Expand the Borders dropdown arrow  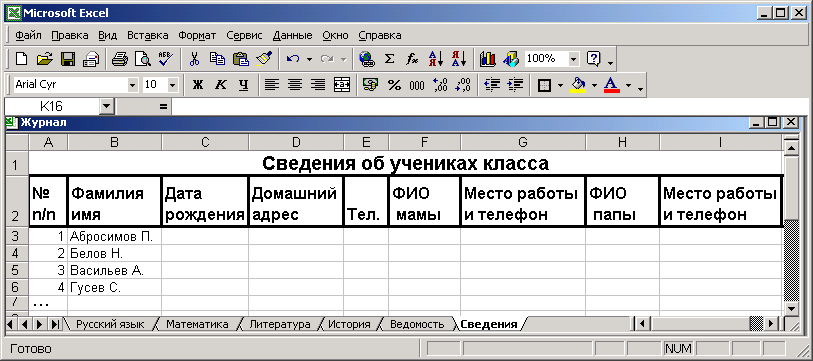560,85
